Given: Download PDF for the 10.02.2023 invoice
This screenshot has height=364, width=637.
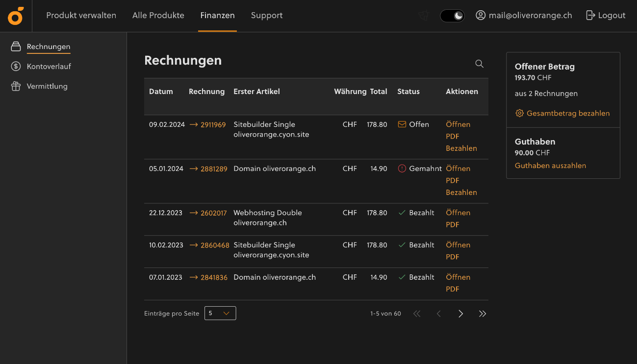Looking at the screenshot, I should pyautogui.click(x=453, y=257).
